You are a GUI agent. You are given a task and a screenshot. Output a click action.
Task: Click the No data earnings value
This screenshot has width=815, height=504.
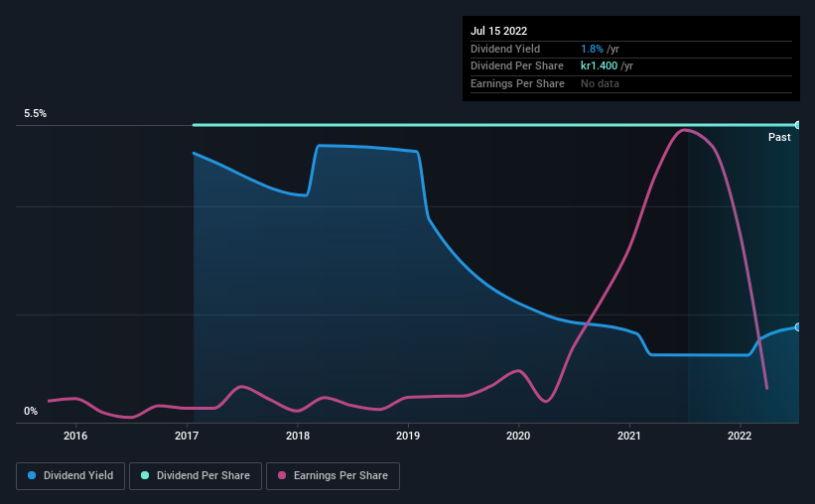pyautogui.click(x=600, y=83)
